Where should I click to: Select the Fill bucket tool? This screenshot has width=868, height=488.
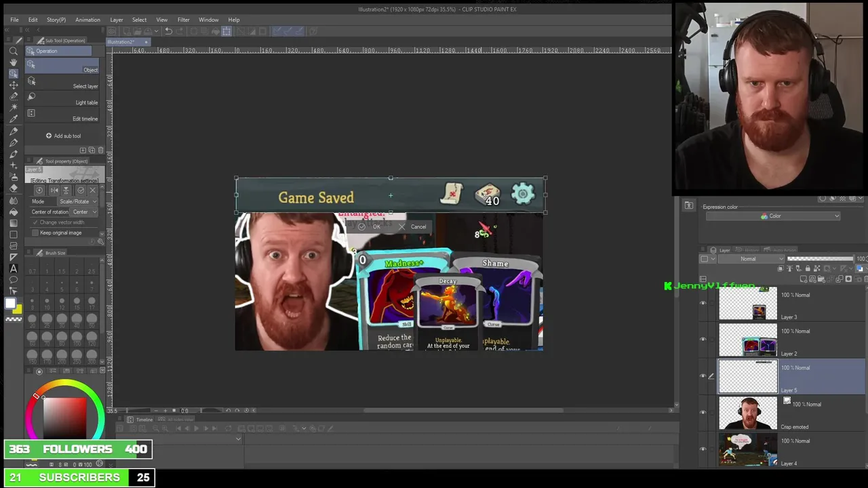pyautogui.click(x=13, y=211)
